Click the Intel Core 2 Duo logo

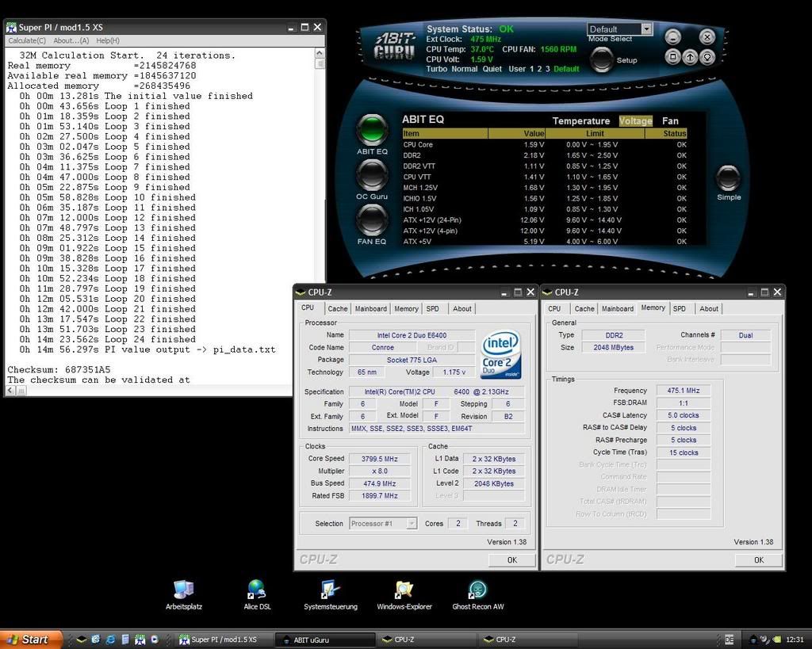pos(501,354)
